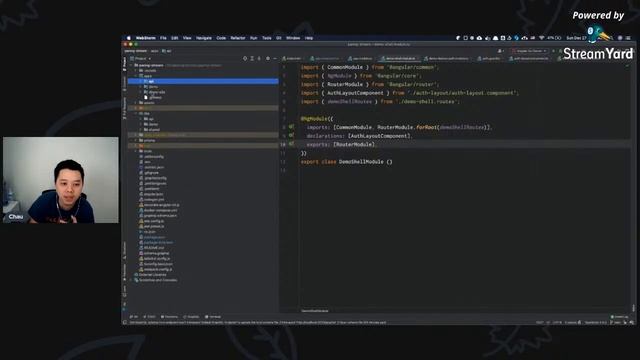Switch to the active demo-shell.module.ts tab
This screenshot has height=360, width=640.
pos(399,59)
